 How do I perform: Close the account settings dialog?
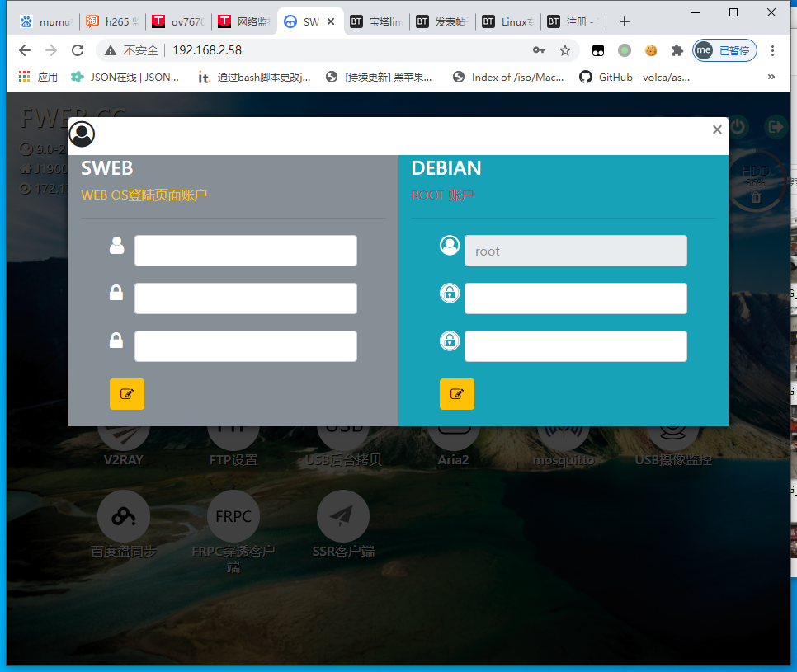coord(717,129)
